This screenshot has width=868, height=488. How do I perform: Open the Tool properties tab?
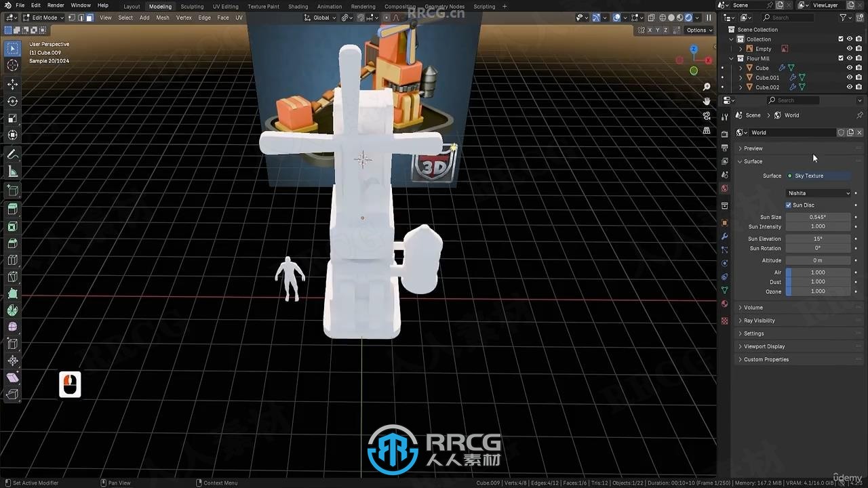[x=724, y=117]
